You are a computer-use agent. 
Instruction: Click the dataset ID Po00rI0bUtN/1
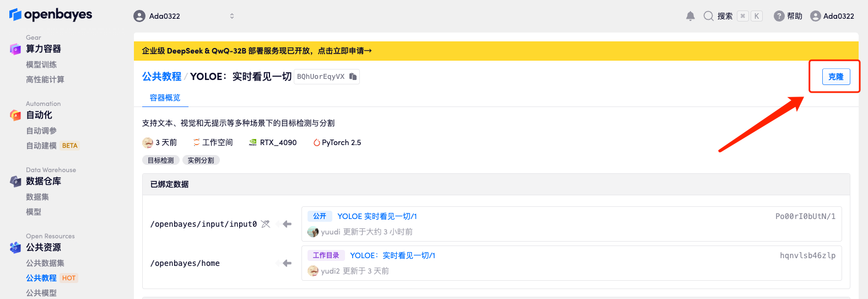(805, 216)
